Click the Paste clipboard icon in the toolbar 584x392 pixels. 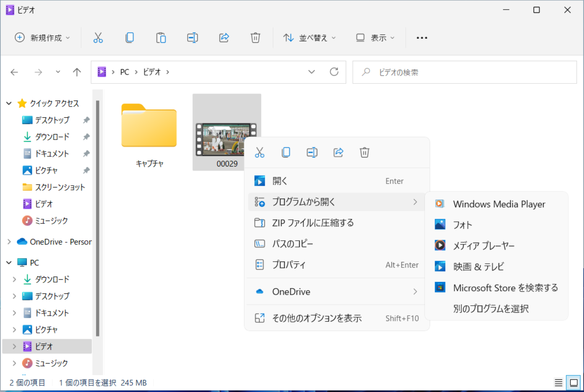(x=161, y=38)
